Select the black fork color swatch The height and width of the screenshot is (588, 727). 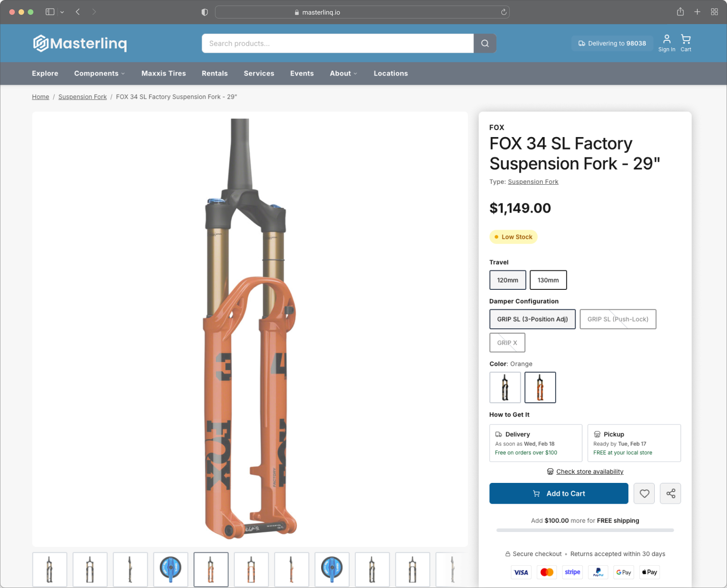pyautogui.click(x=505, y=388)
